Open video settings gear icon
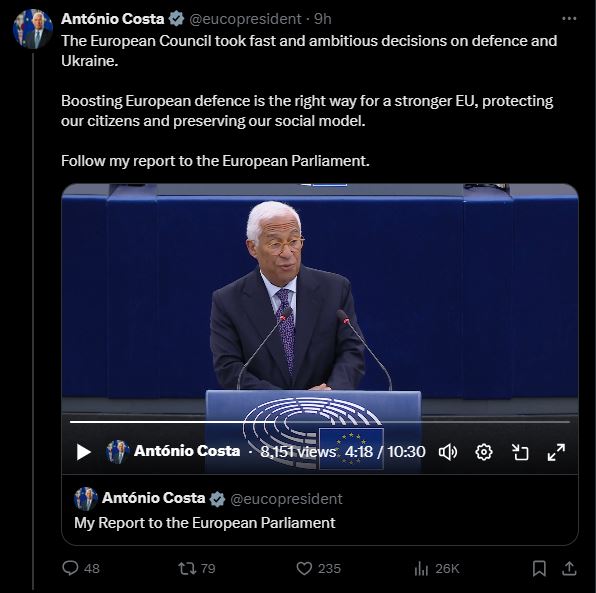This screenshot has height=593, width=596. (484, 452)
